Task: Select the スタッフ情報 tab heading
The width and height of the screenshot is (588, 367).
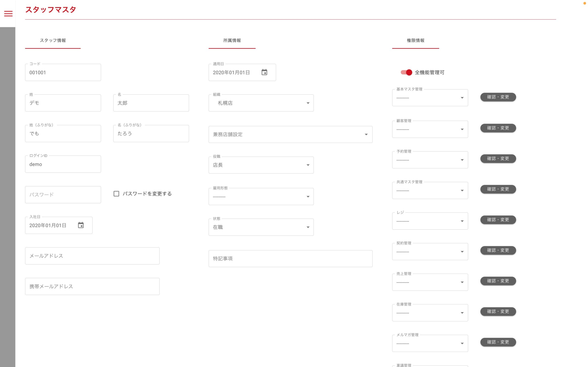Action: (53, 41)
